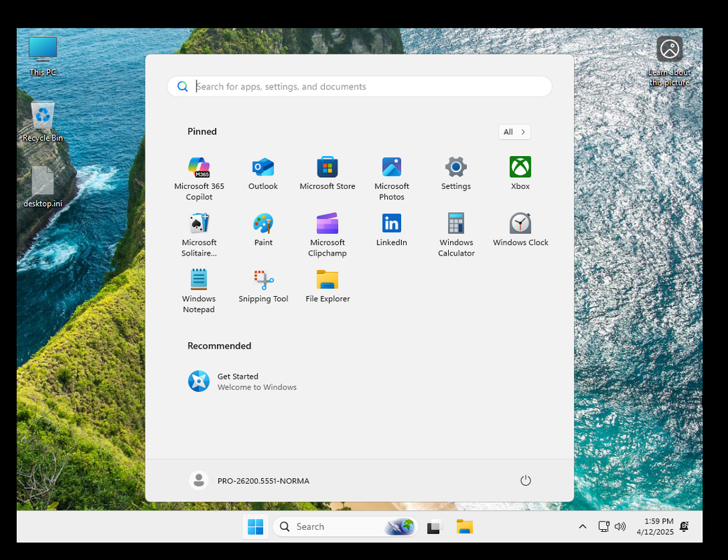Screen dimensions: 728x560
Task: Open Windows Notepad
Action: point(199,290)
